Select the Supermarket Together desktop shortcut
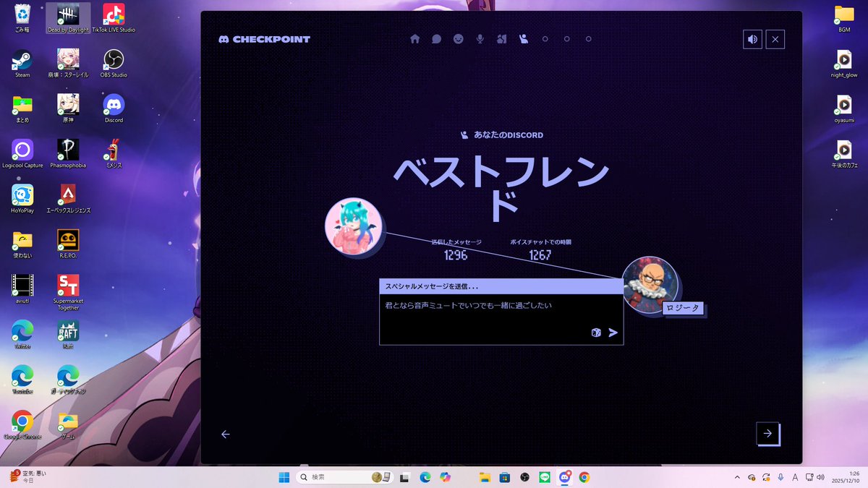 tap(68, 293)
